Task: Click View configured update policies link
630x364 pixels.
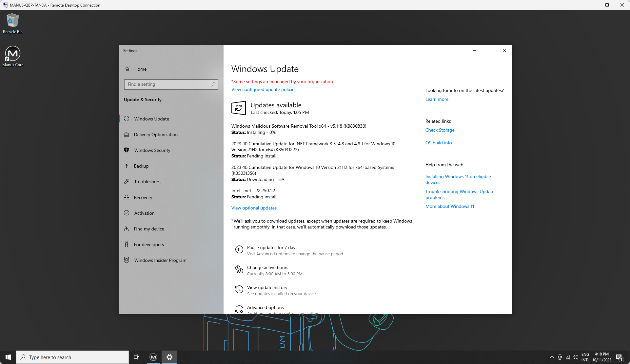Action: [264, 89]
